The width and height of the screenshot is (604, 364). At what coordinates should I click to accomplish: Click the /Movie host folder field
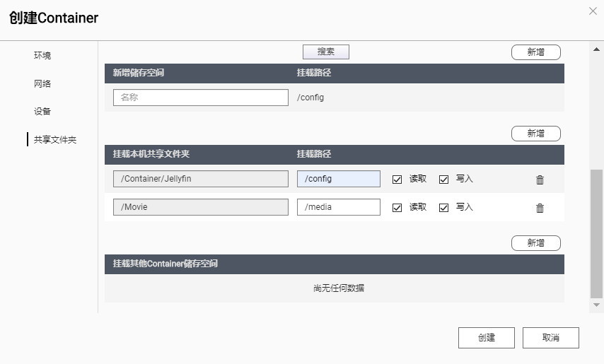point(201,206)
